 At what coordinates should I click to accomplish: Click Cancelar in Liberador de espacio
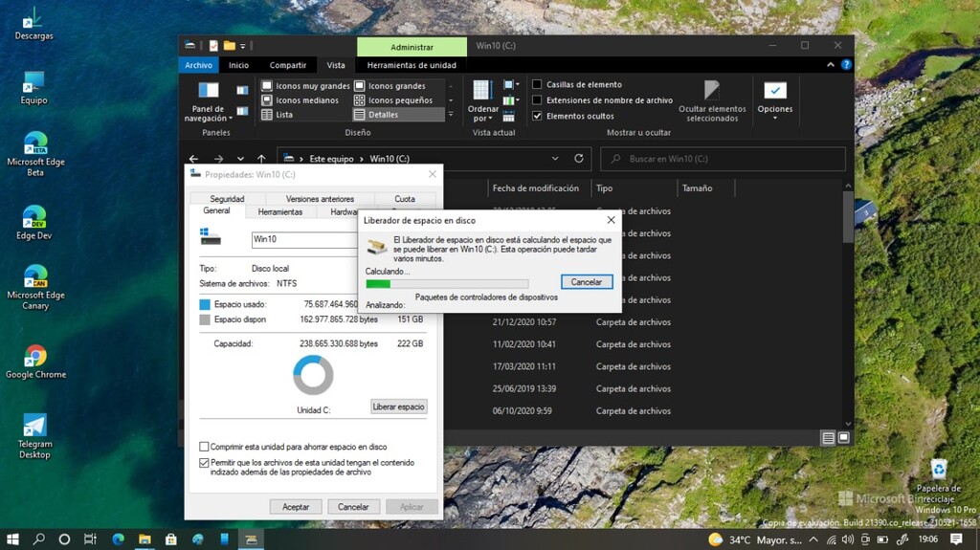click(586, 282)
